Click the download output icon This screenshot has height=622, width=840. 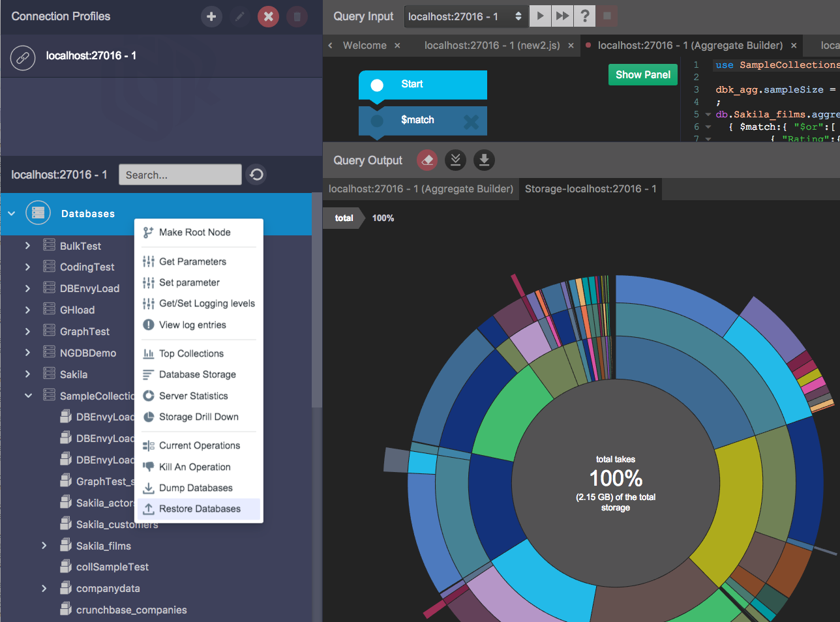tap(484, 160)
